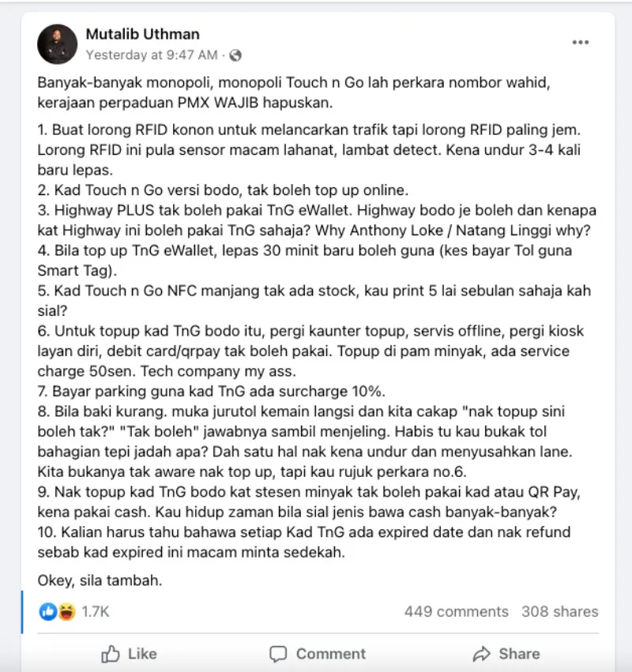Open the 449 comments list
The image size is (632, 672).
[x=456, y=611]
